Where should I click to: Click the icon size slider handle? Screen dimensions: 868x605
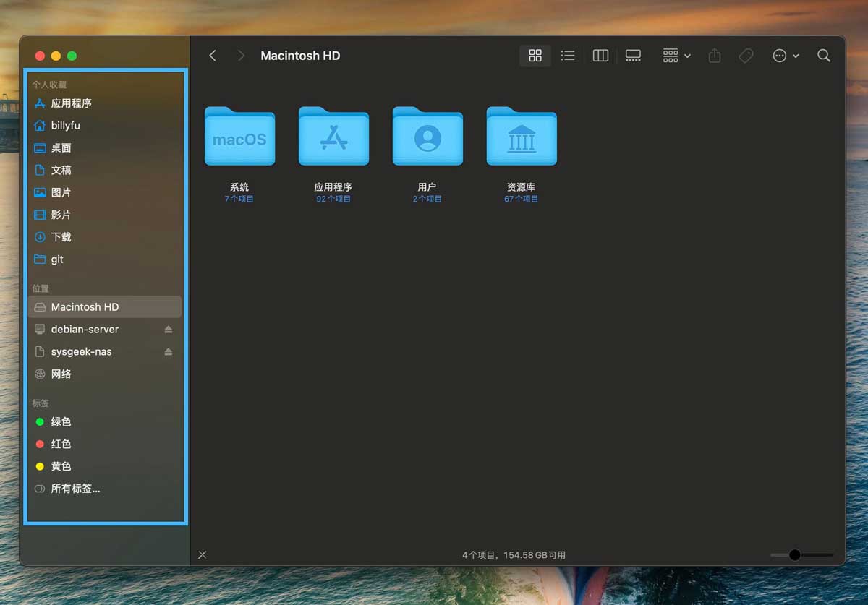(x=795, y=555)
